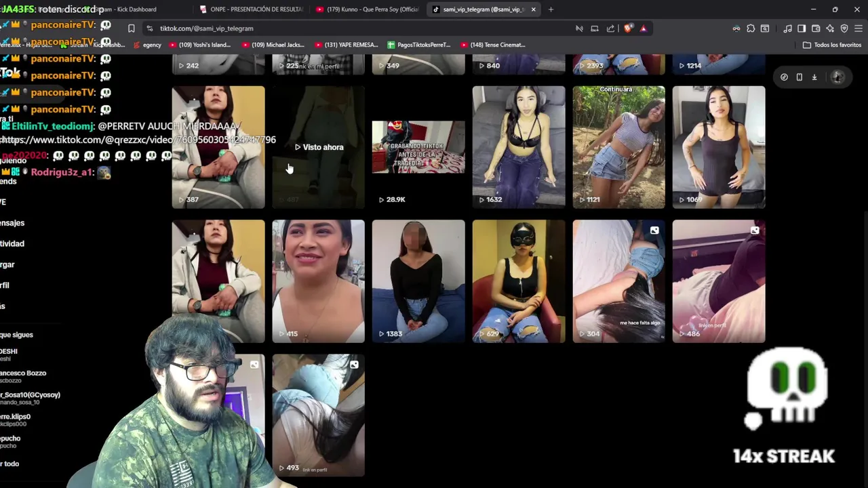Open the Tense Cinemat... bookmark

492,45
